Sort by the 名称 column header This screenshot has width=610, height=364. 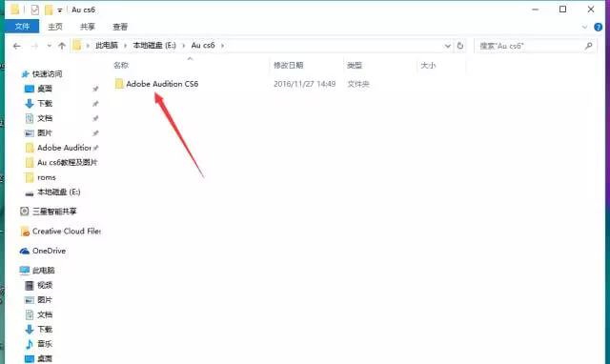click(121, 66)
